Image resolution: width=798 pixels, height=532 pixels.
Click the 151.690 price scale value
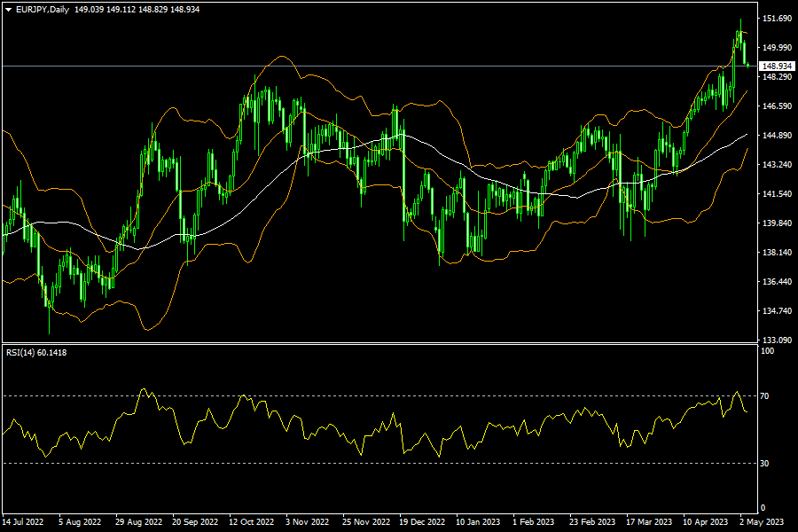(x=777, y=19)
